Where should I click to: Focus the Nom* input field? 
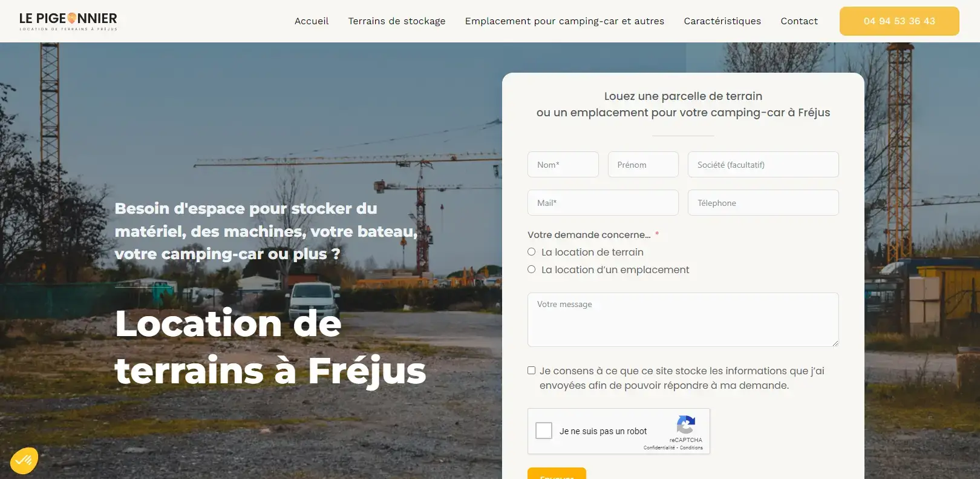pos(563,165)
